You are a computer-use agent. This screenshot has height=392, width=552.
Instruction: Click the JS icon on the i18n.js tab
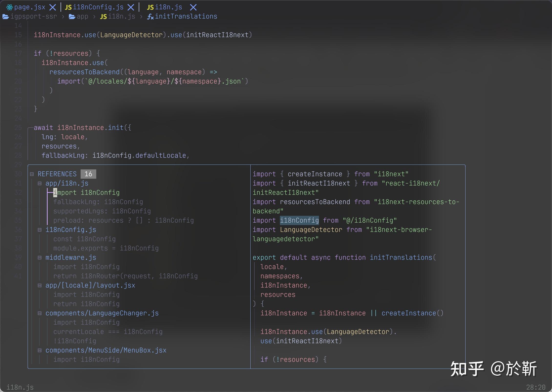pyautogui.click(x=150, y=7)
